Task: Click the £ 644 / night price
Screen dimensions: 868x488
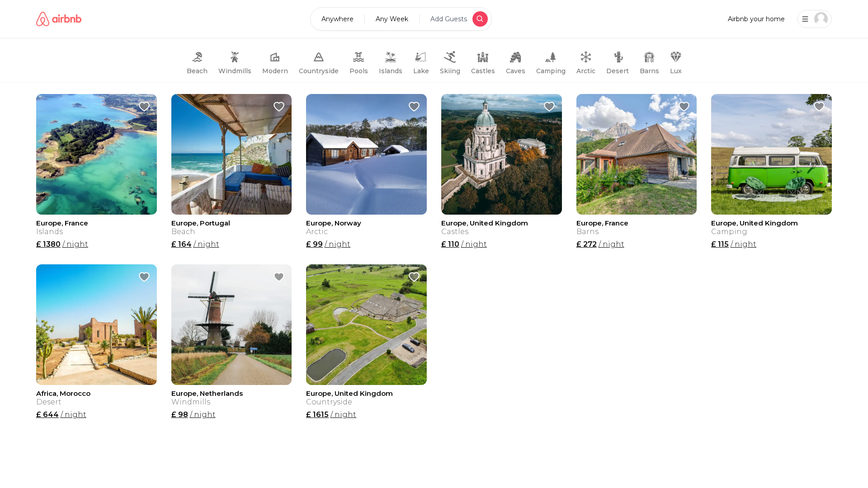Action: click(61, 414)
